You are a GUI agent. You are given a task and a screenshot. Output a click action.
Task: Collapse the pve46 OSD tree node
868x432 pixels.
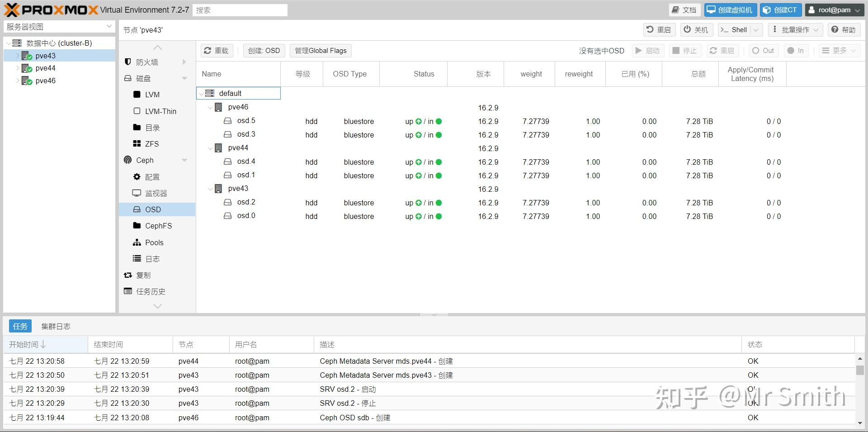(x=210, y=108)
